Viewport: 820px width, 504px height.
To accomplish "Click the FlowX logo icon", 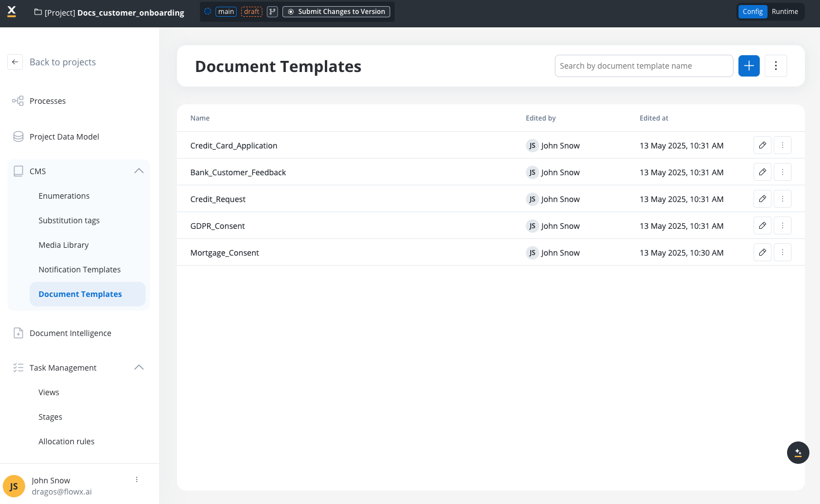I will coord(12,11).
